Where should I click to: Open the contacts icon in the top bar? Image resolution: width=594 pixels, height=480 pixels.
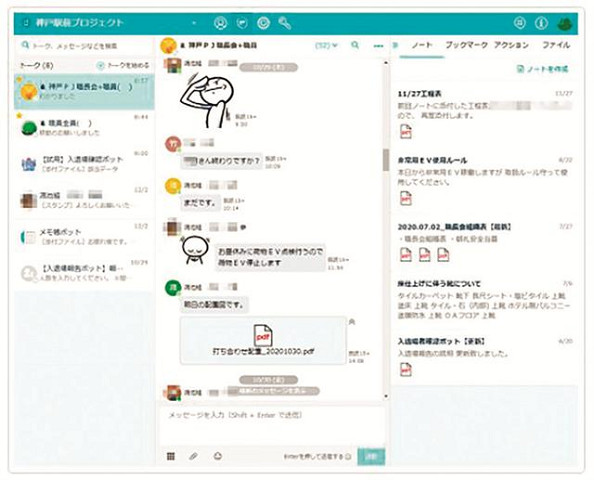(x=220, y=23)
